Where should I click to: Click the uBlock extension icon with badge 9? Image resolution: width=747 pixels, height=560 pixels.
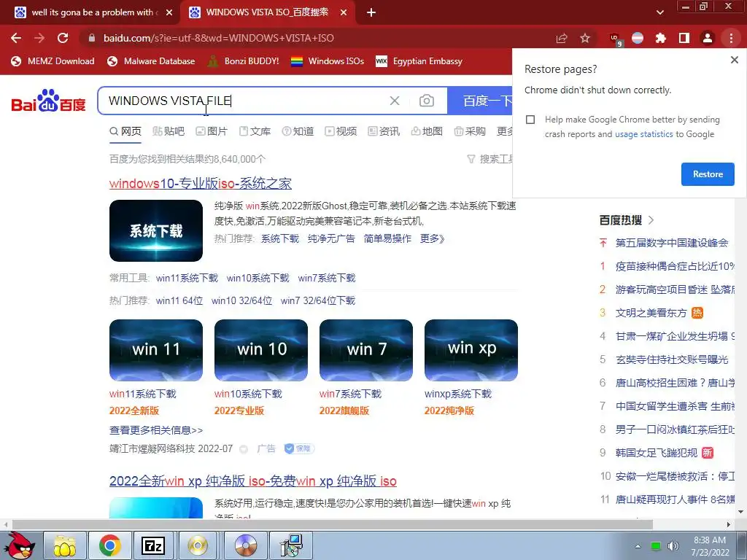(x=615, y=39)
